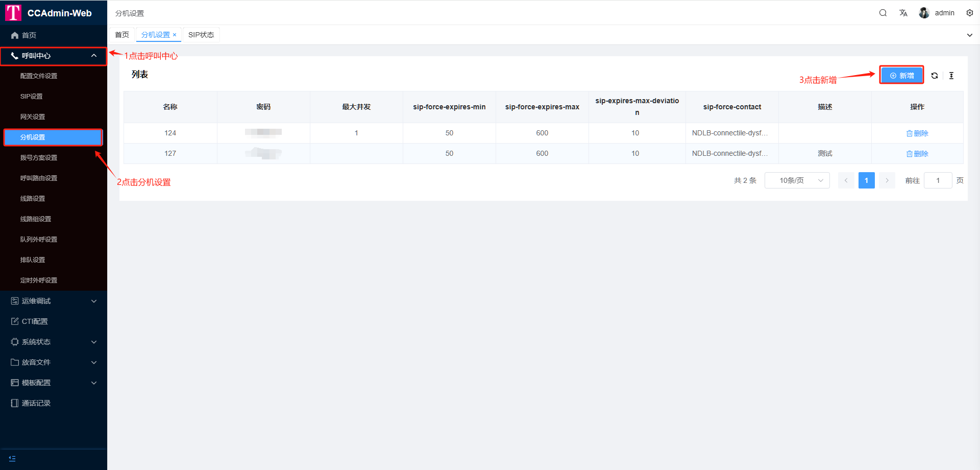Close the 分机设置 tab with its x
Viewport: 980px width, 470px height.
click(175, 35)
